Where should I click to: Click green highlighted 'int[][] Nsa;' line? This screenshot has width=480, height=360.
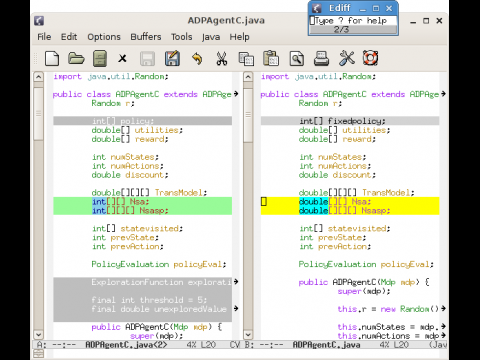143,202
